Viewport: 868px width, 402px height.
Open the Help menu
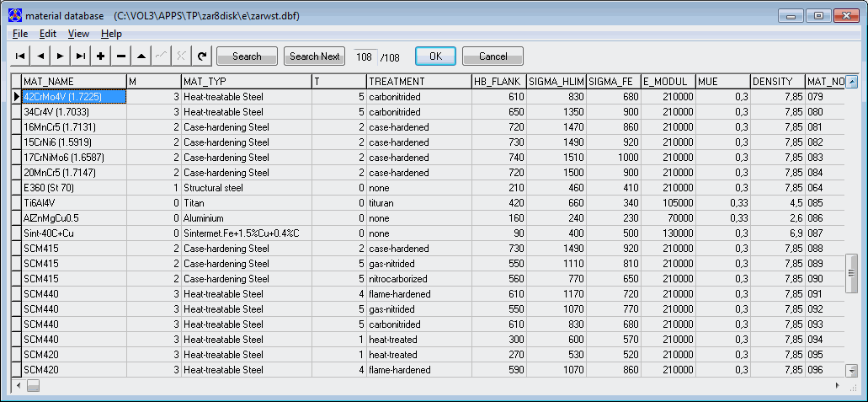(x=111, y=34)
